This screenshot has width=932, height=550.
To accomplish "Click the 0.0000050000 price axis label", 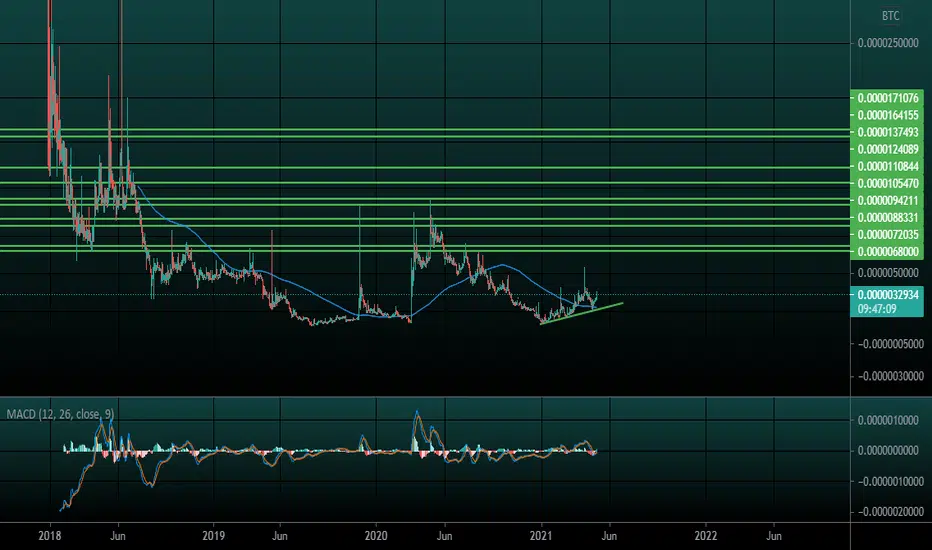I will (x=888, y=273).
